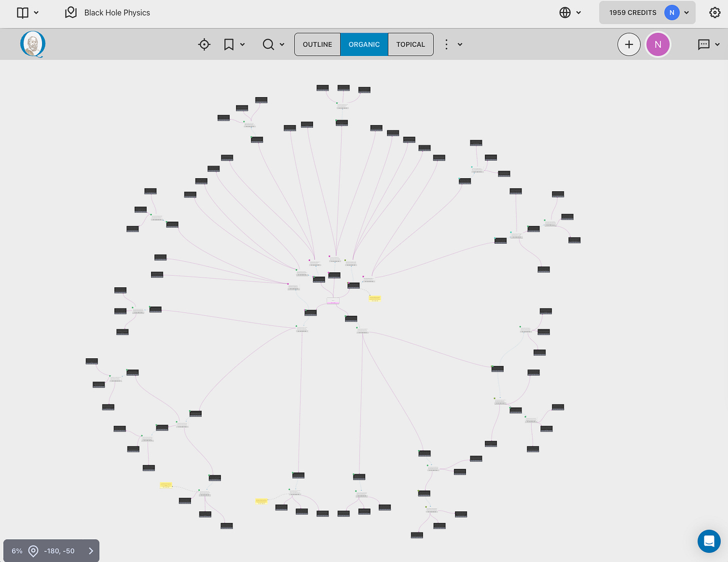Screen dimensions: 728x562
Task: Click the globe language icon
Action: tap(565, 13)
